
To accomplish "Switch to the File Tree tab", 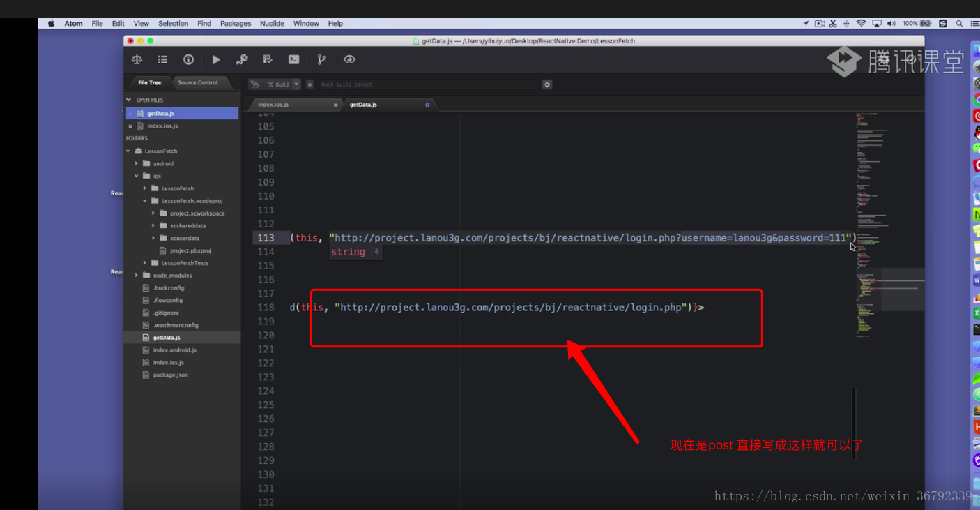I will pyautogui.click(x=149, y=82).
